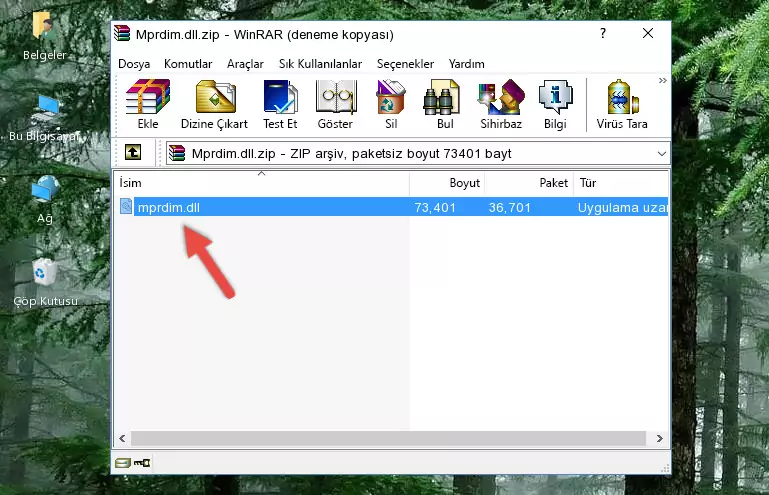
Task: Select the Ağ network desktop icon
Action: point(45,200)
